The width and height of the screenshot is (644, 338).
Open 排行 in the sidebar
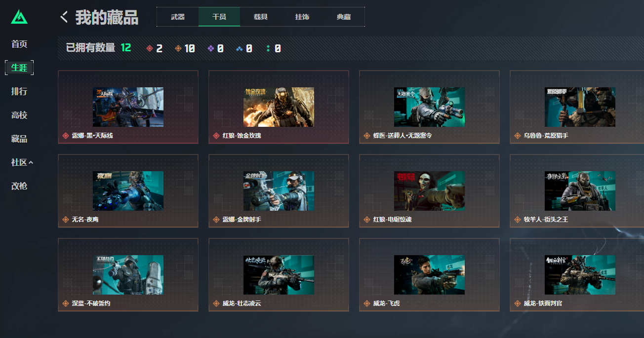[x=19, y=91]
